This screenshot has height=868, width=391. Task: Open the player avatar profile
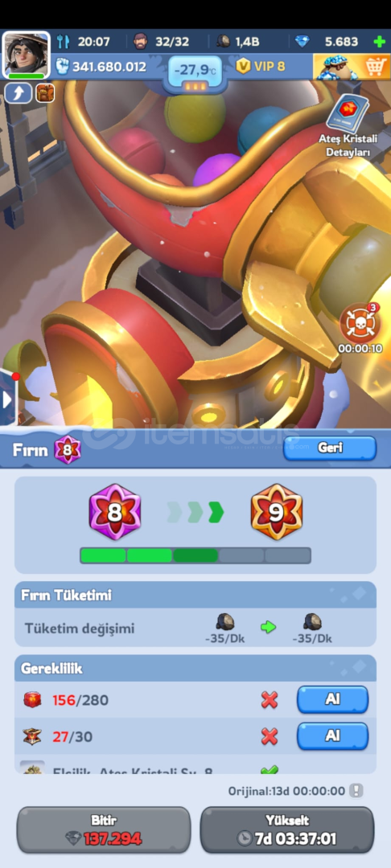coord(26,55)
